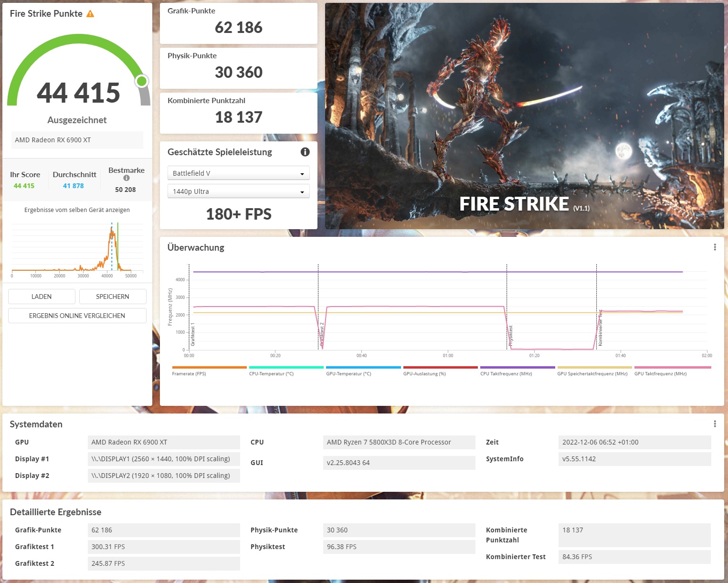Click the score distribution histogram chart
728x583 pixels.
(77, 250)
